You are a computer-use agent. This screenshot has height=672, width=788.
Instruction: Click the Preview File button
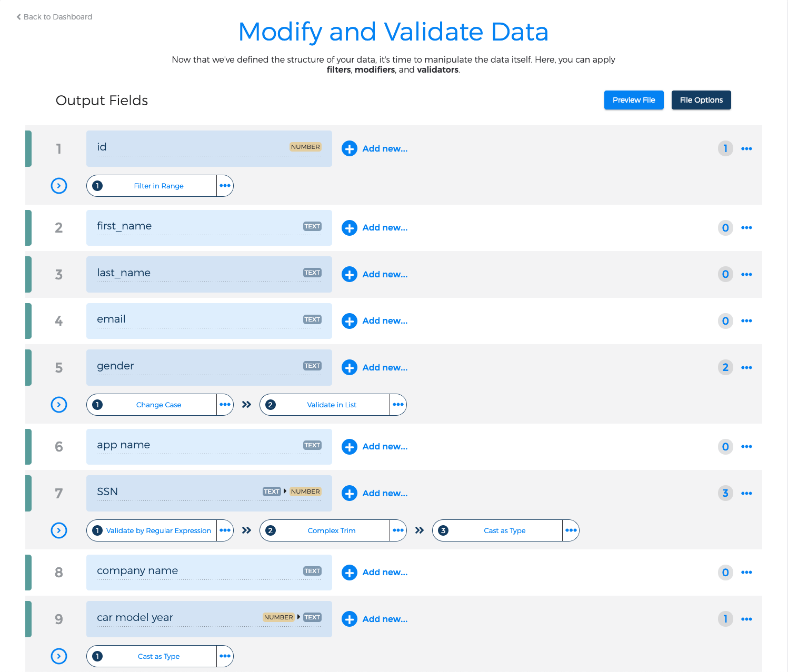click(634, 100)
